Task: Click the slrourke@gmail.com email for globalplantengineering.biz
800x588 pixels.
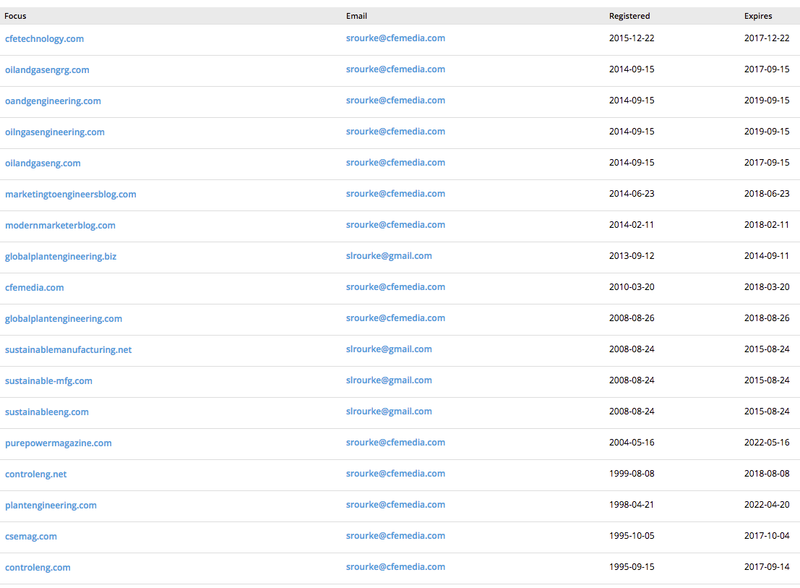Action: (389, 256)
